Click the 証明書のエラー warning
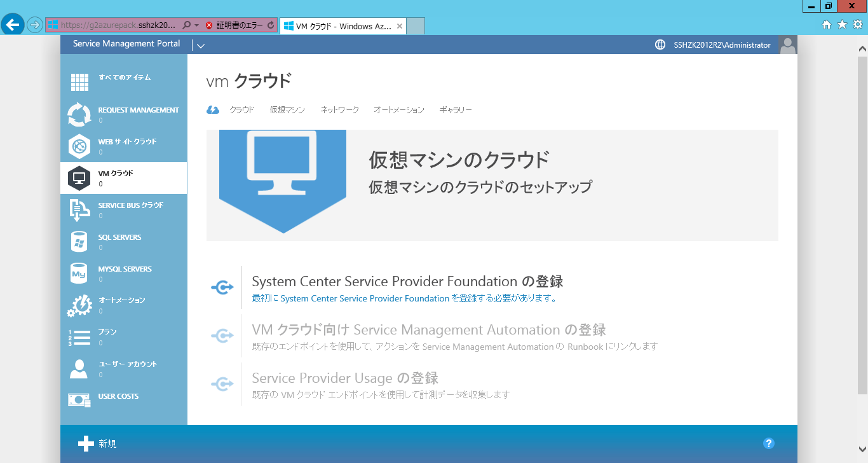This screenshot has height=463, width=868. point(234,25)
